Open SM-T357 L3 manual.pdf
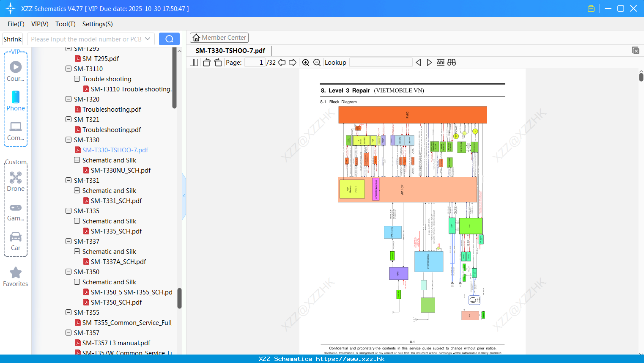The height and width of the screenshot is (363, 644). point(116,343)
